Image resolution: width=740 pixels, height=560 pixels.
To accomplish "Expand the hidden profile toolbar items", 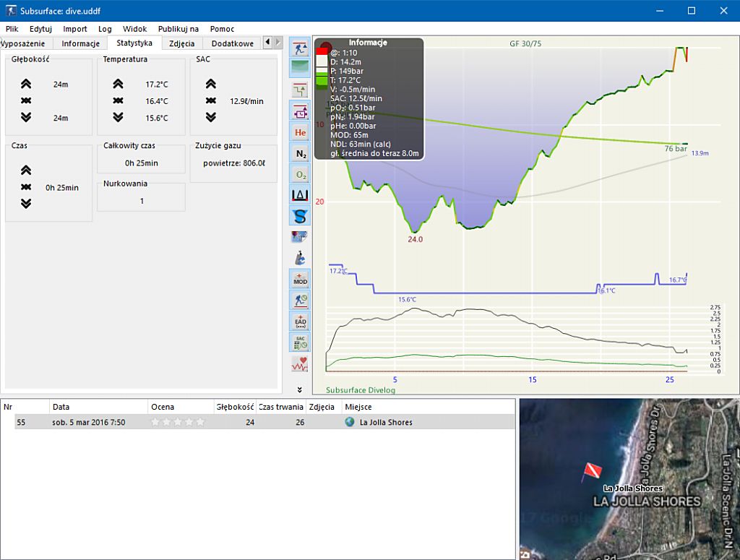I will point(300,389).
